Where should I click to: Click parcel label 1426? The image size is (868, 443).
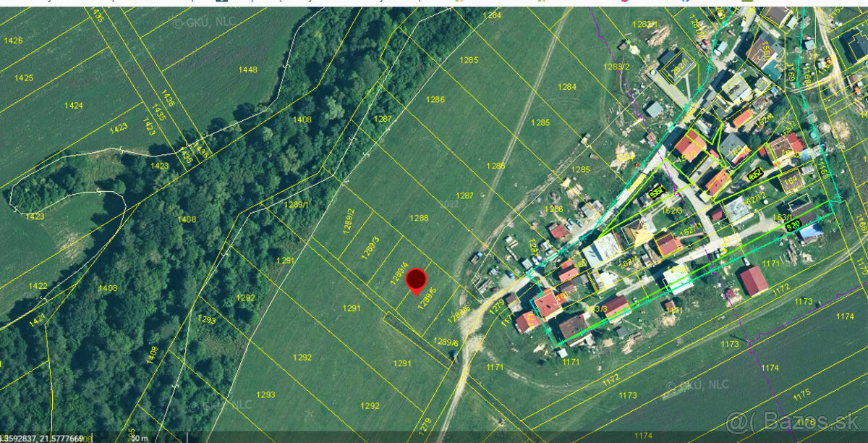coord(13,41)
